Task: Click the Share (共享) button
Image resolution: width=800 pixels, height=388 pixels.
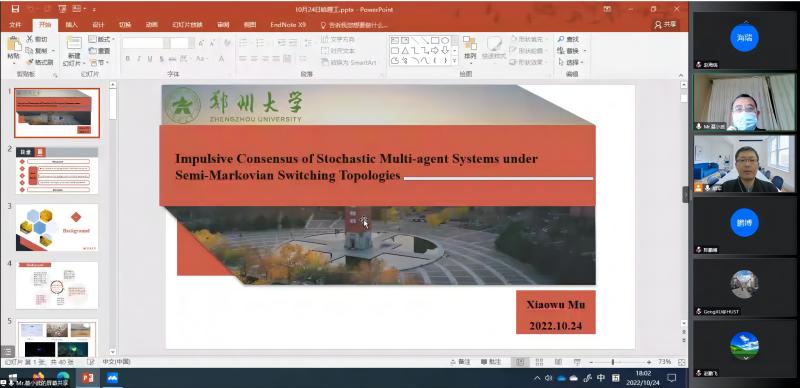Action: (x=666, y=25)
